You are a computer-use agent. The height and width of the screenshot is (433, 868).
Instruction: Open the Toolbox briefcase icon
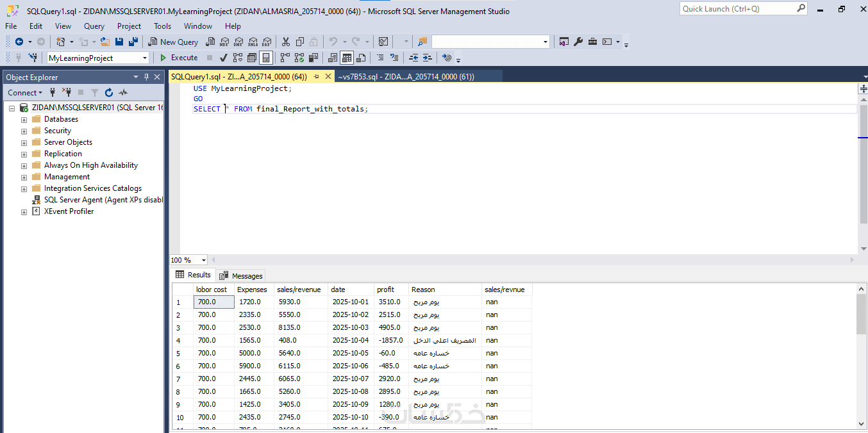592,42
